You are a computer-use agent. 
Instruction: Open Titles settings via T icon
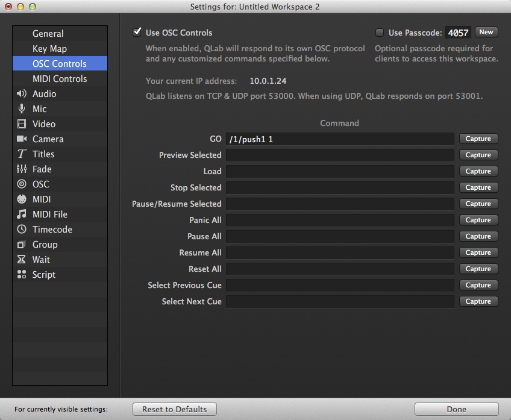pos(22,154)
